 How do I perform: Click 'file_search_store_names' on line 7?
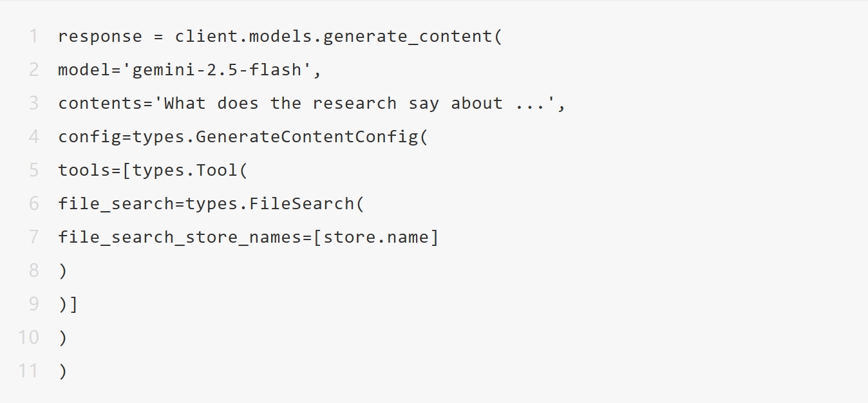tap(180, 237)
